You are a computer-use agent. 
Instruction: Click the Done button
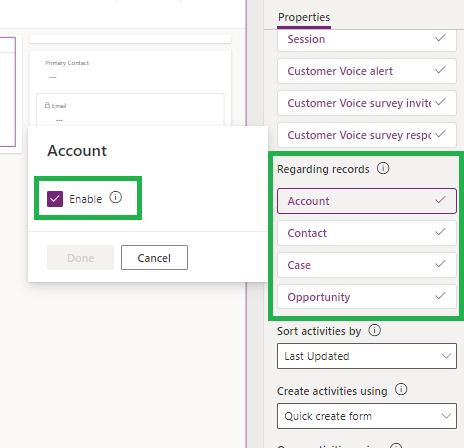pos(80,258)
